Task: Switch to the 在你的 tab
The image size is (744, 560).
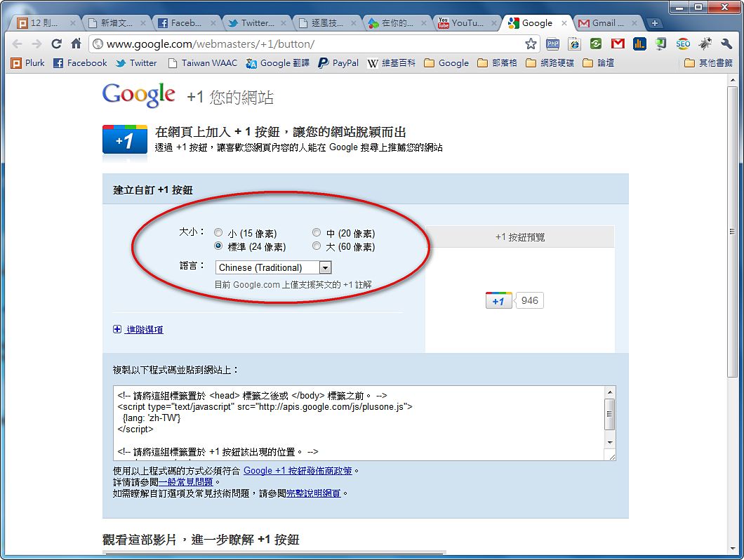Action: (x=397, y=22)
